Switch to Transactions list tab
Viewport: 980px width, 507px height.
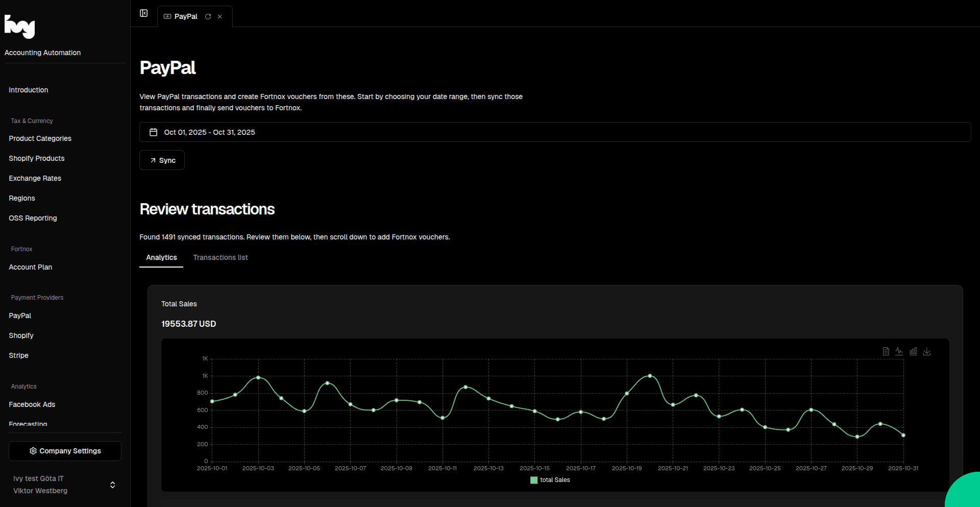(220, 258)
